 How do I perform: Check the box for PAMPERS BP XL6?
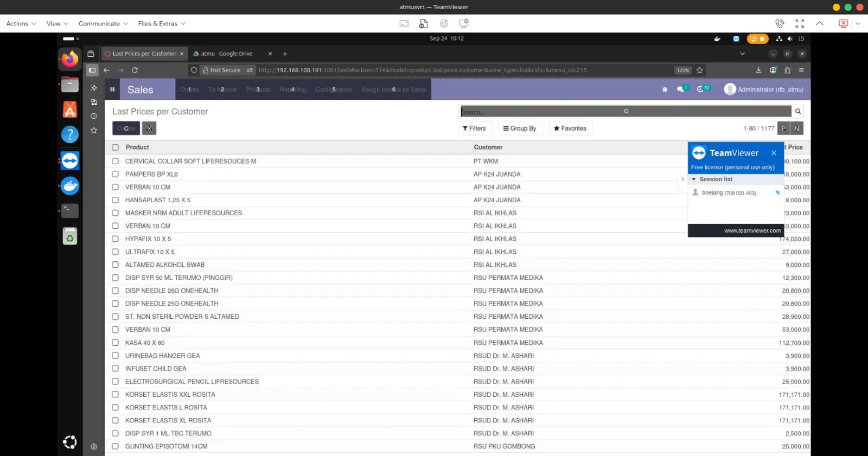tap(115, 174)
